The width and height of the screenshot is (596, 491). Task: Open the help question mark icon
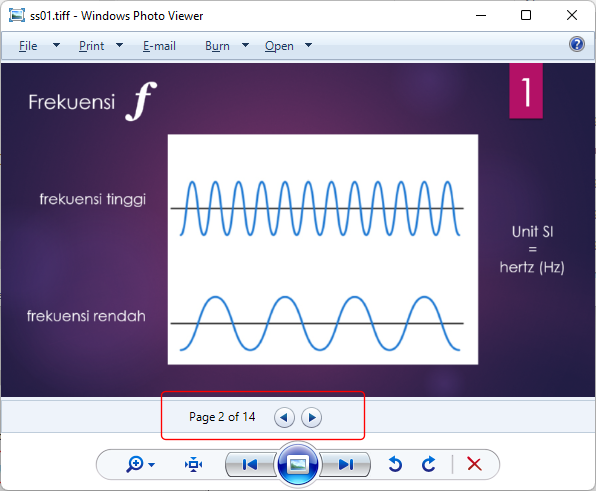click(577, 44)
